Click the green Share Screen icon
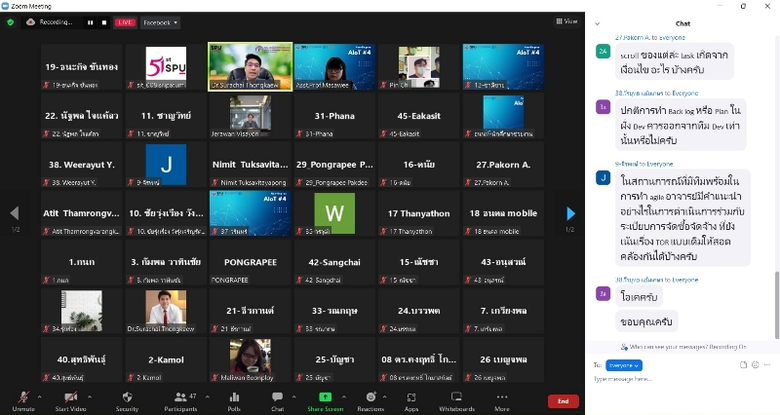This screenshot has width=780, height=415. (x=325, y=397)
